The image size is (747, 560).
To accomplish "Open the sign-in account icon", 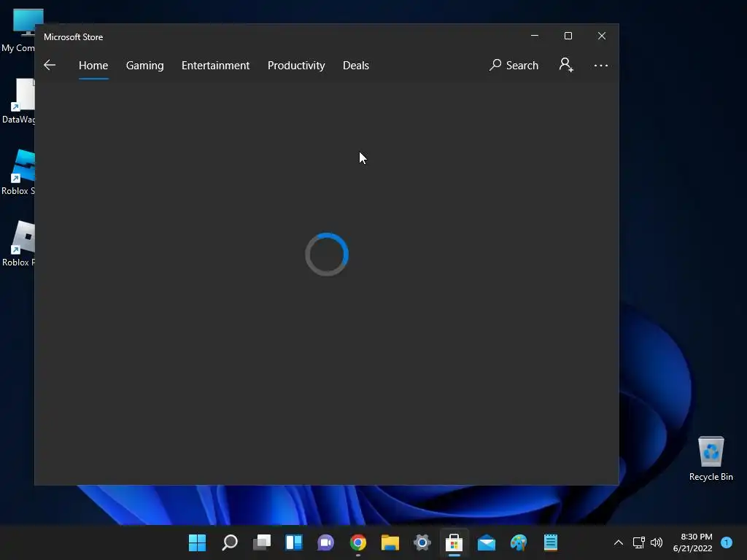I will tap(566, 65).
